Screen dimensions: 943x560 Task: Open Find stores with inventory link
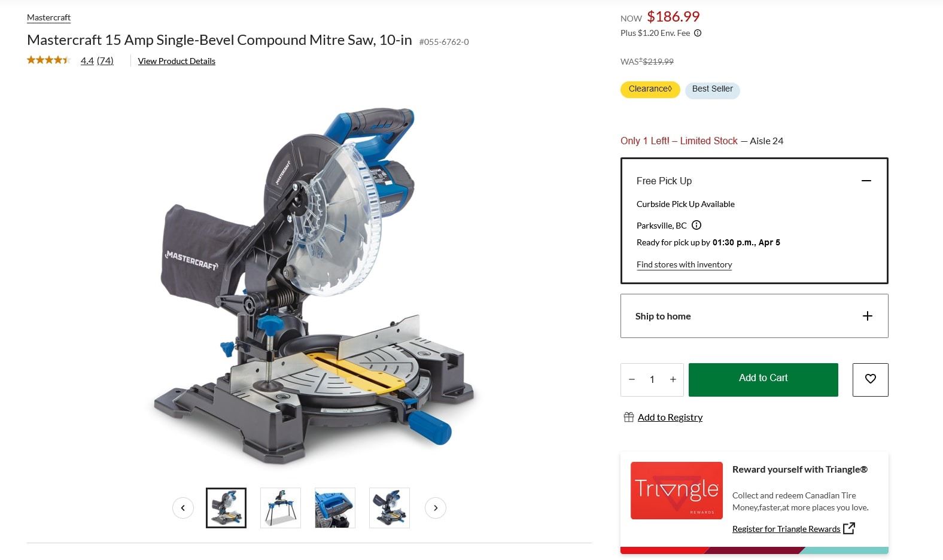point(685,264)
